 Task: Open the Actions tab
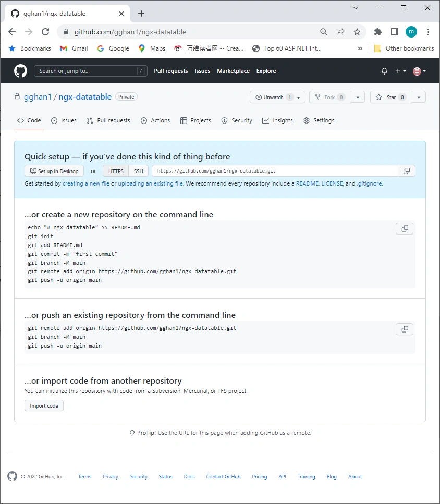(x=155, y=120)
